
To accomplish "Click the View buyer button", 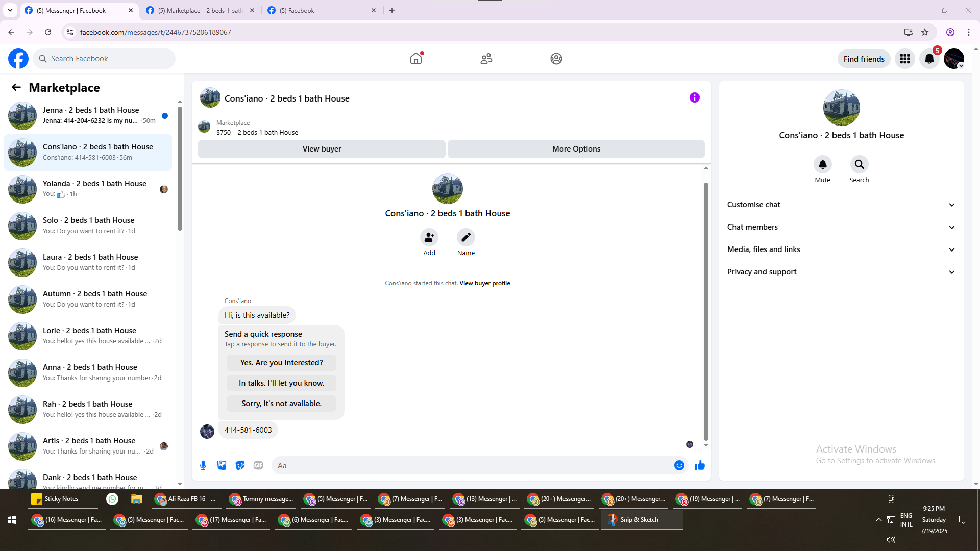I will [x=322, y=149].
